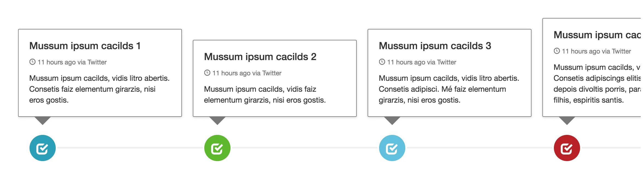Click the red check badge icon

[x=567, y=148]
